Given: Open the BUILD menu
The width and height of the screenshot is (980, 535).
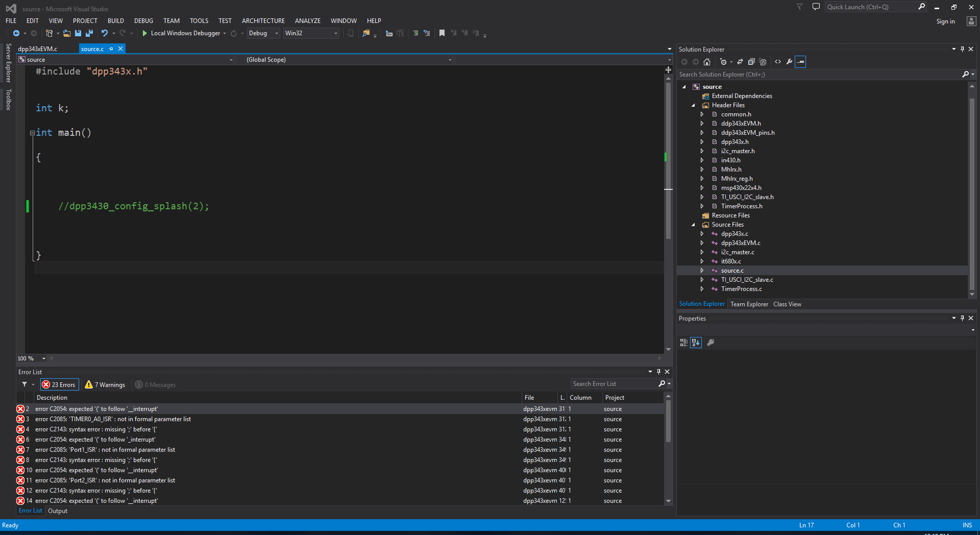Looking at the screenshot, I should [x=116, y=21].
